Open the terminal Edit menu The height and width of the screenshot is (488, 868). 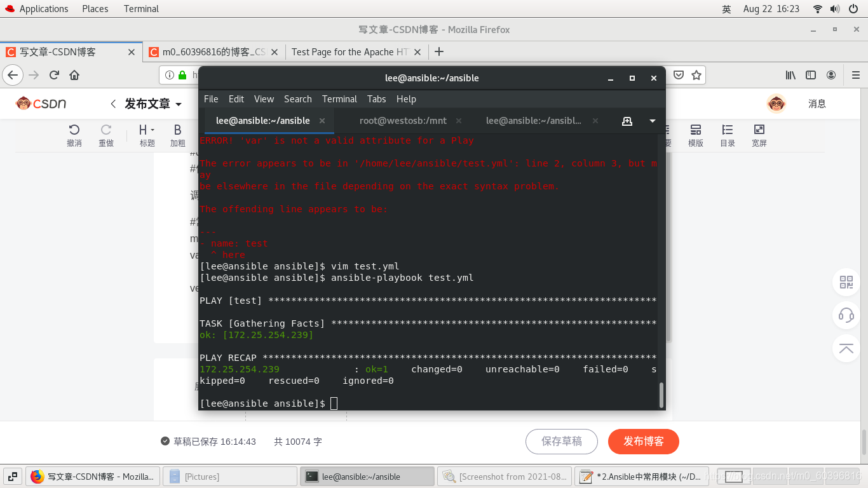coord(236,99)
